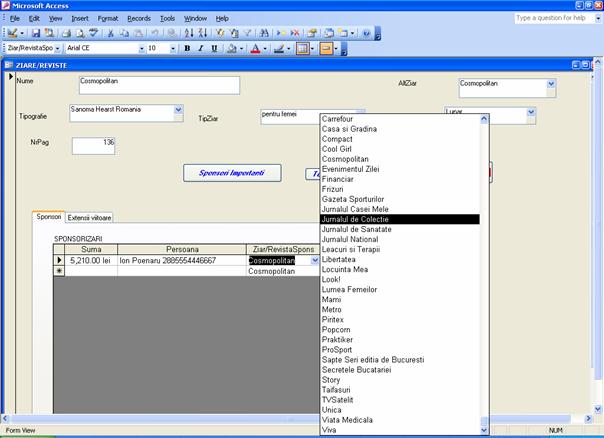Expand the Tipografie combo box
This screenshot has width=604, height=438.
179,109
